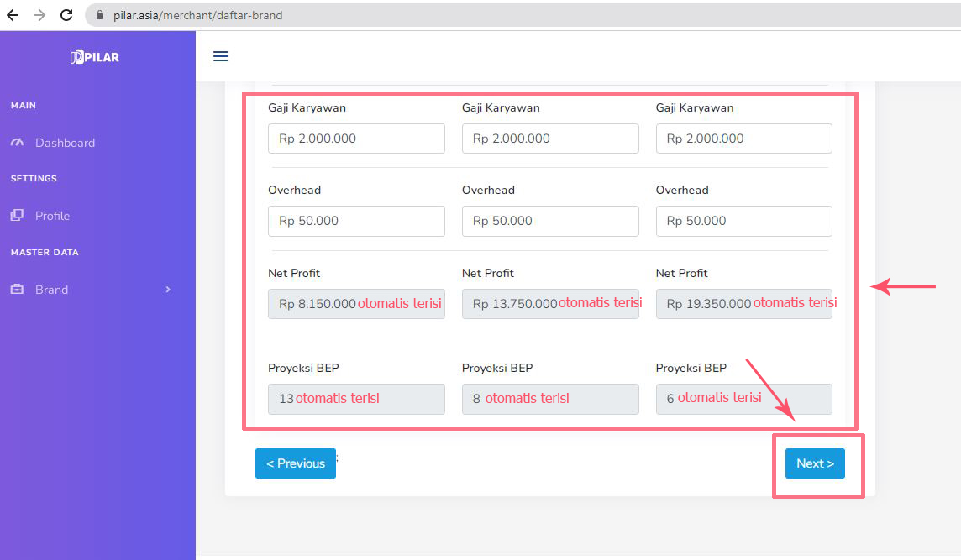Reload the page with the refresh icon
The image size is (961, 560).
[x=67, y=15]
